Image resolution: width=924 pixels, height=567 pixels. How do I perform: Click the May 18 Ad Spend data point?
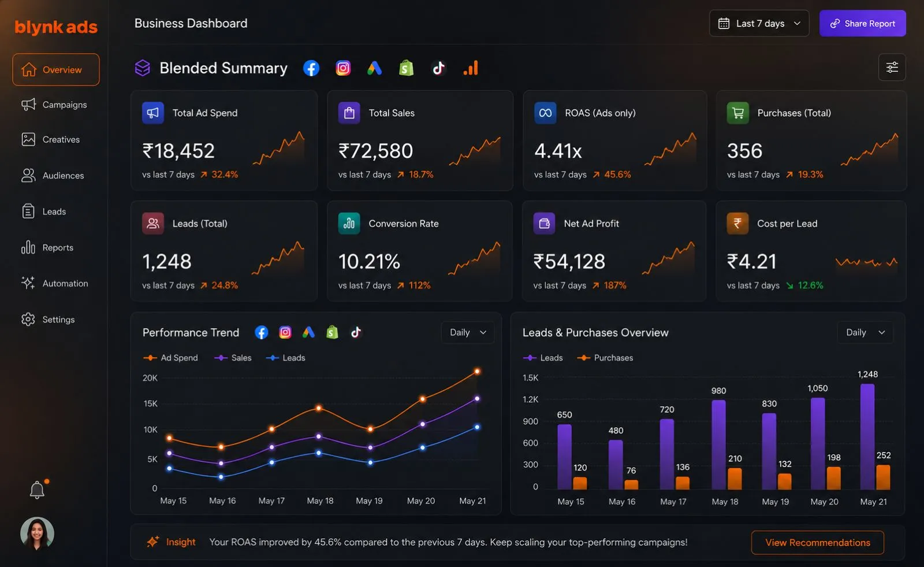319,408
